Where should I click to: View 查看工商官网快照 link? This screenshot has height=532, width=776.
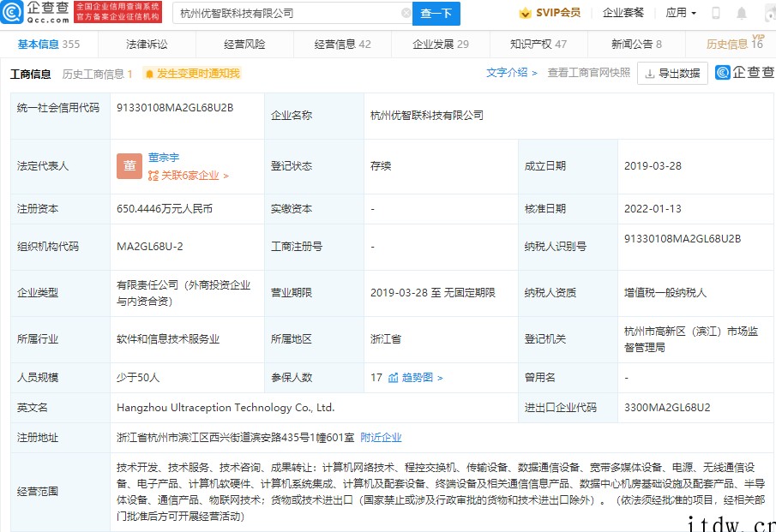588,73
